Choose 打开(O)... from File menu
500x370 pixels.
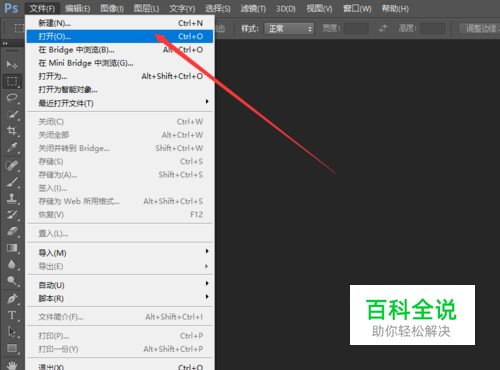tap(120, 36)
